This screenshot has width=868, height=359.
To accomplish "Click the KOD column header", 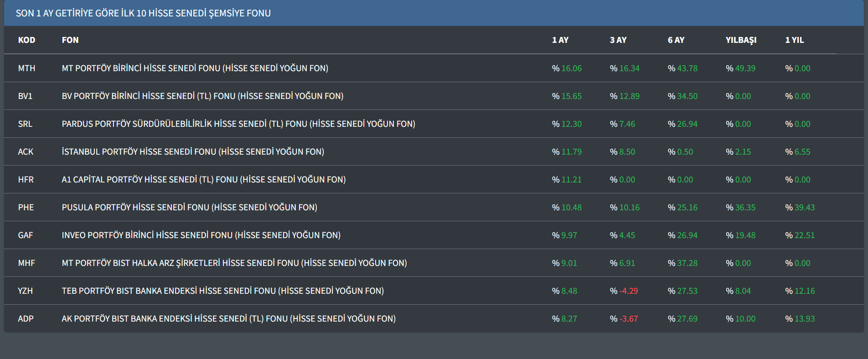I will click(x=26, y=40).
